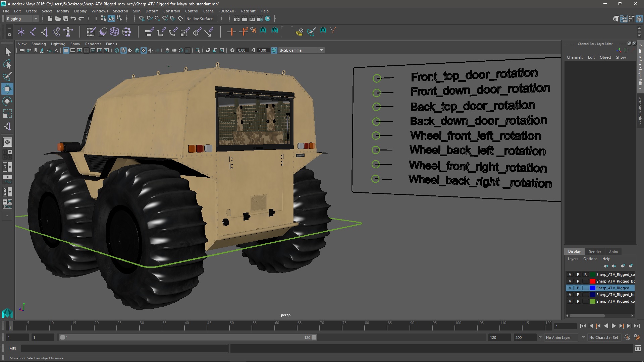Click the Set Key orange plus icon

pos(231,32)
